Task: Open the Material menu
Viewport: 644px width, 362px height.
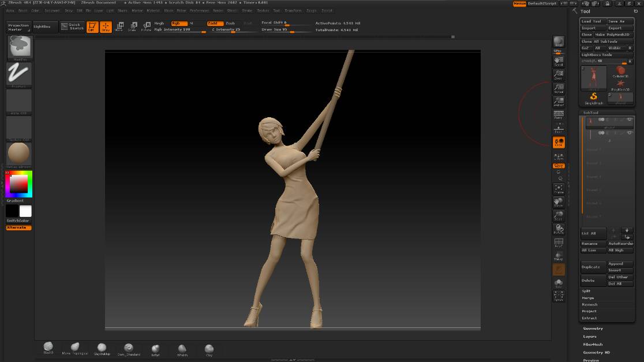Action: (153, 10)
